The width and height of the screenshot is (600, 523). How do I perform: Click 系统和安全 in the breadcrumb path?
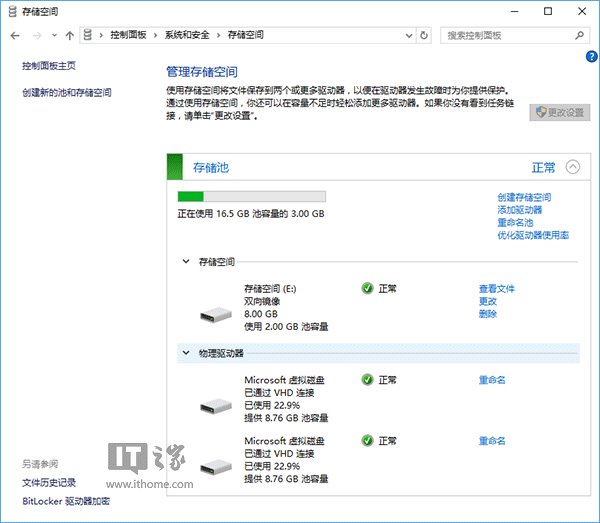[188, 35]
